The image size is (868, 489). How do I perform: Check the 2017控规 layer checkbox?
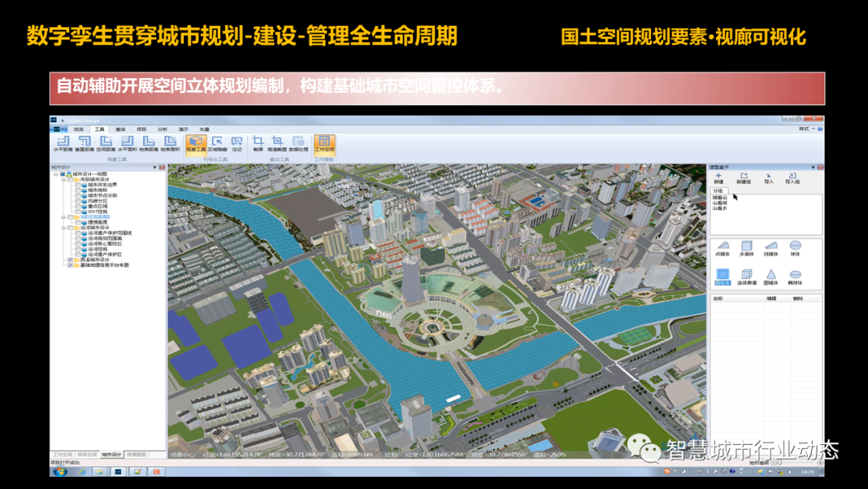79,212
